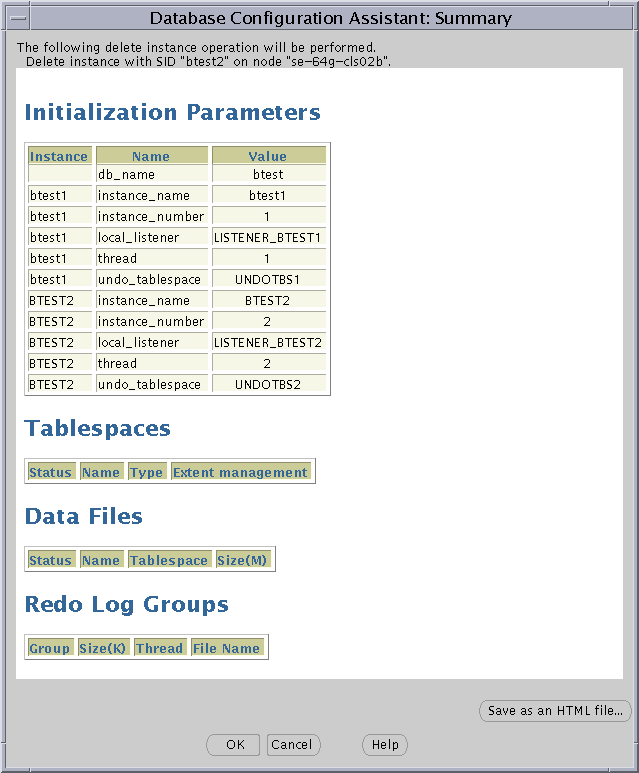Select the LISTENER_BTEST2 value cell
Image resolution: width=639 pixels, height=773 pixels.
pyautogui.click(x=268, y=343)
